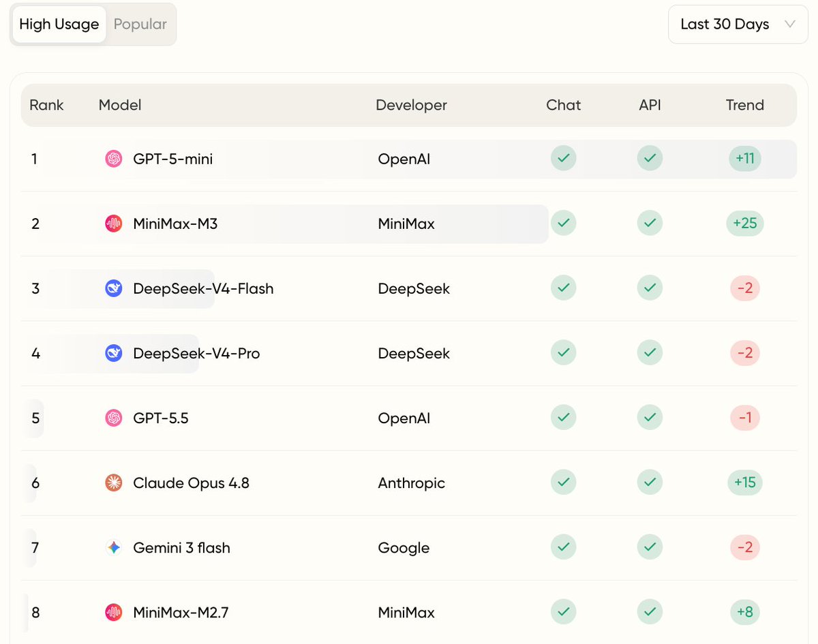Click the -2 trend badge for DeepSeek-V4-Pro

pyautogui.click(x=744, y=353)
